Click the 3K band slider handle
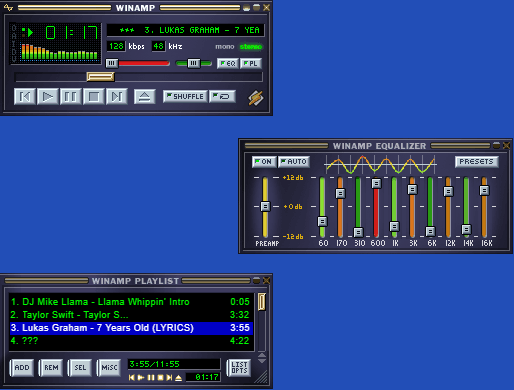The height and width of the screenshot is (390, 514). pos(412,190)
